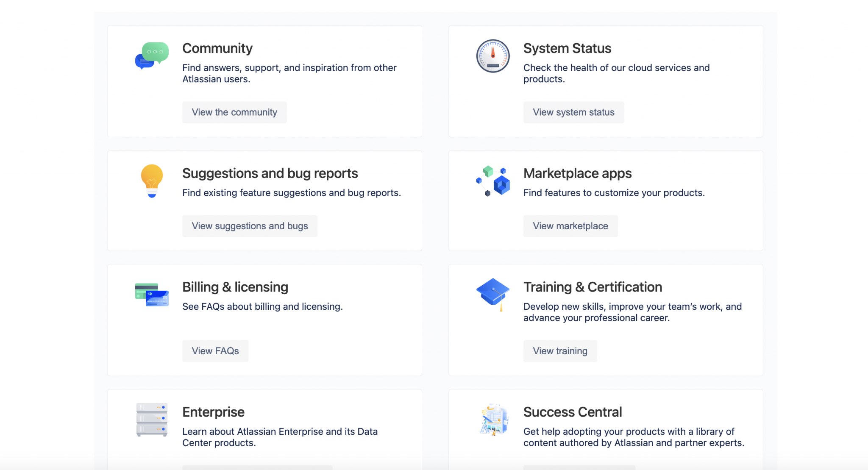The image size is (868, 470).
Task: Click the Success Central illustration icon
Action: pyautogui.click(x=494, y=420)
